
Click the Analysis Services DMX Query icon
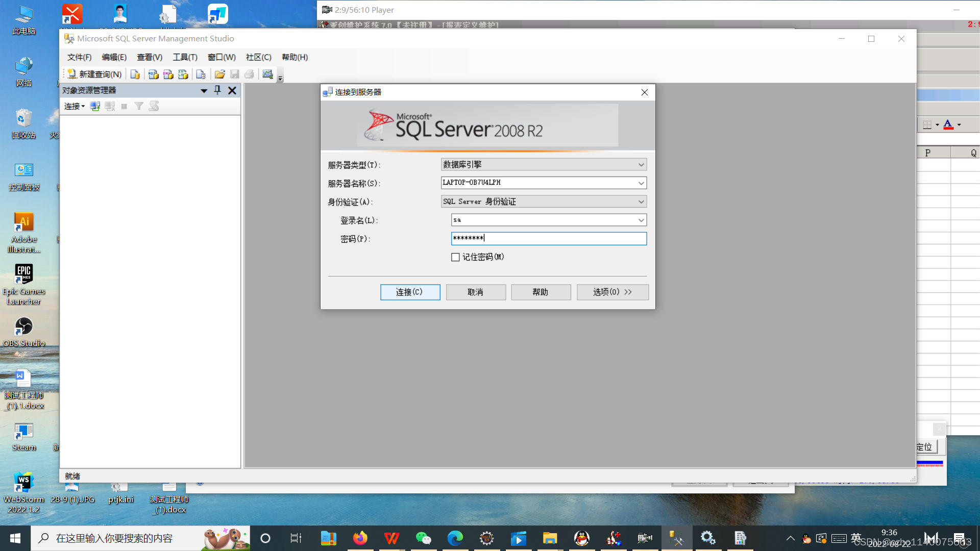coord(168,74)
